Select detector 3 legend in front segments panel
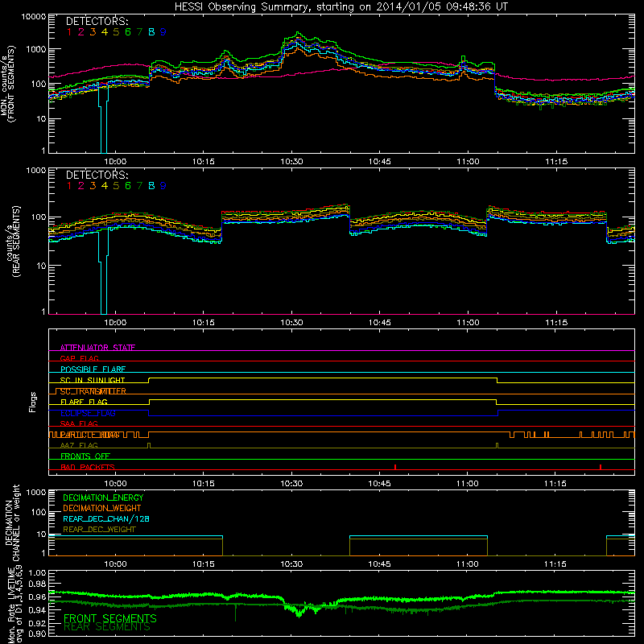 [x=93, y=32]
